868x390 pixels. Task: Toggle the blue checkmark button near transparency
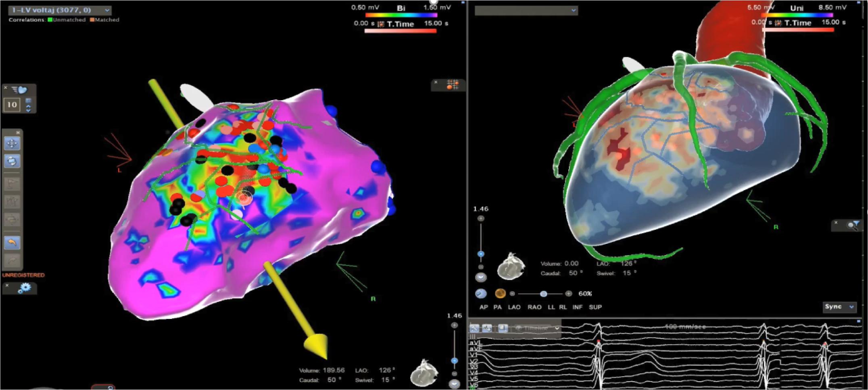(x=480, y=294)
